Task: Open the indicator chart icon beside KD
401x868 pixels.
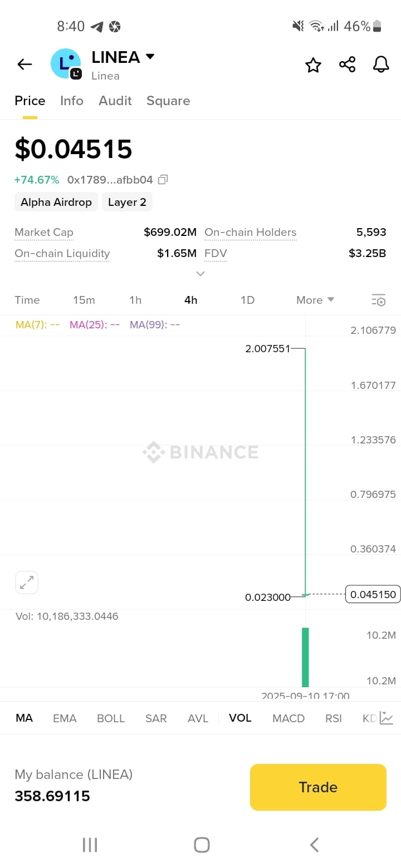Action: point(387,718)
